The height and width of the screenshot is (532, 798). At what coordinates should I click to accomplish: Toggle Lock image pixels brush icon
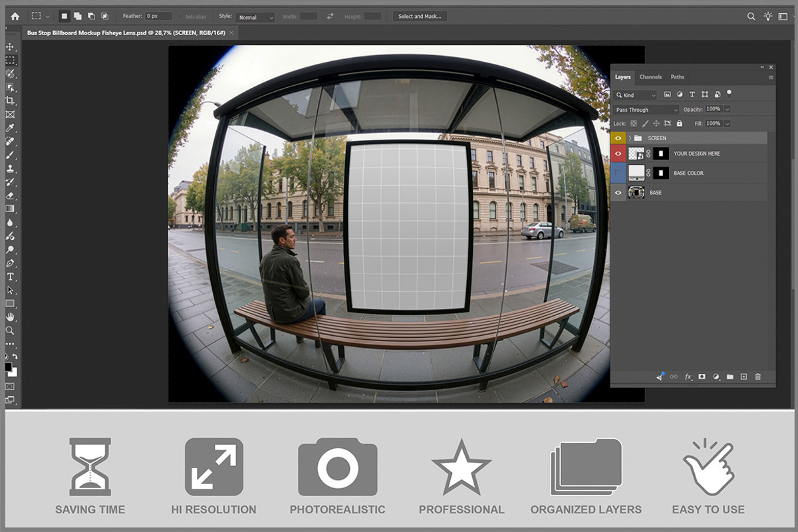645,124
